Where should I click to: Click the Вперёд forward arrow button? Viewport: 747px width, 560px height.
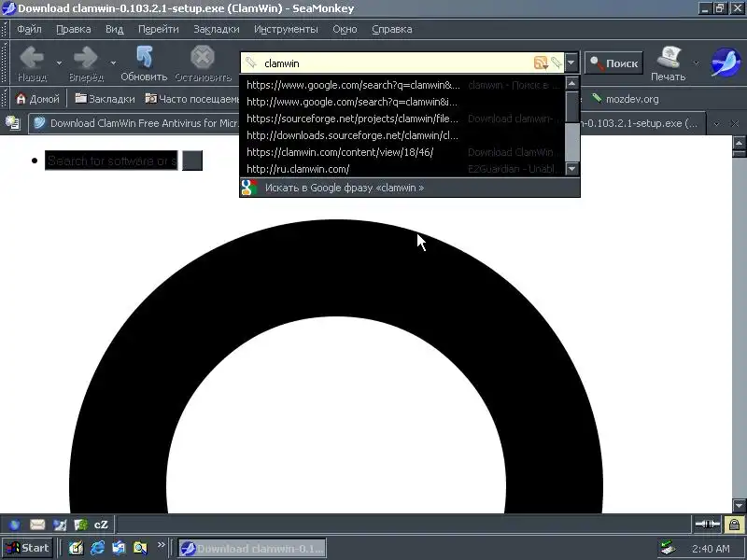pyautogui.click(x=86, y=63)
